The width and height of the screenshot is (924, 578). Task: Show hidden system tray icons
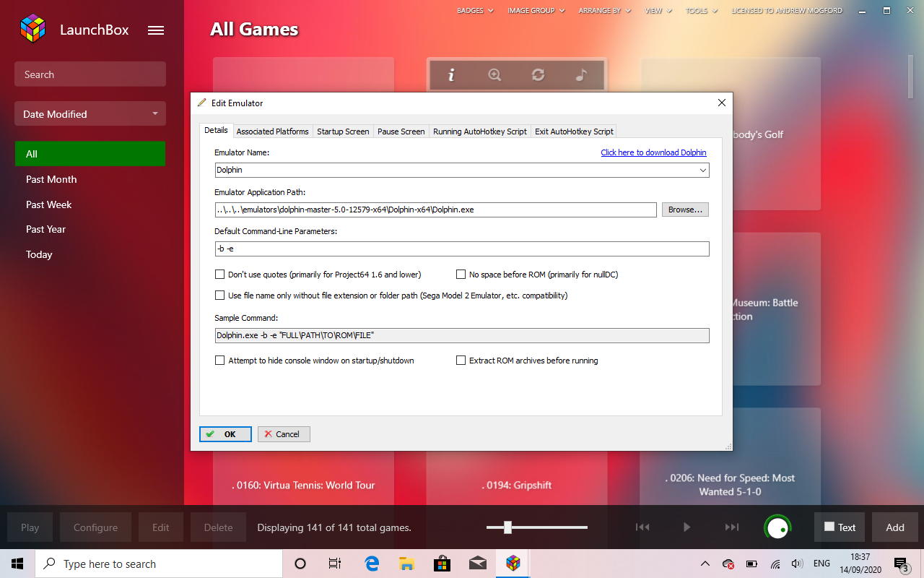coord(705,564)
